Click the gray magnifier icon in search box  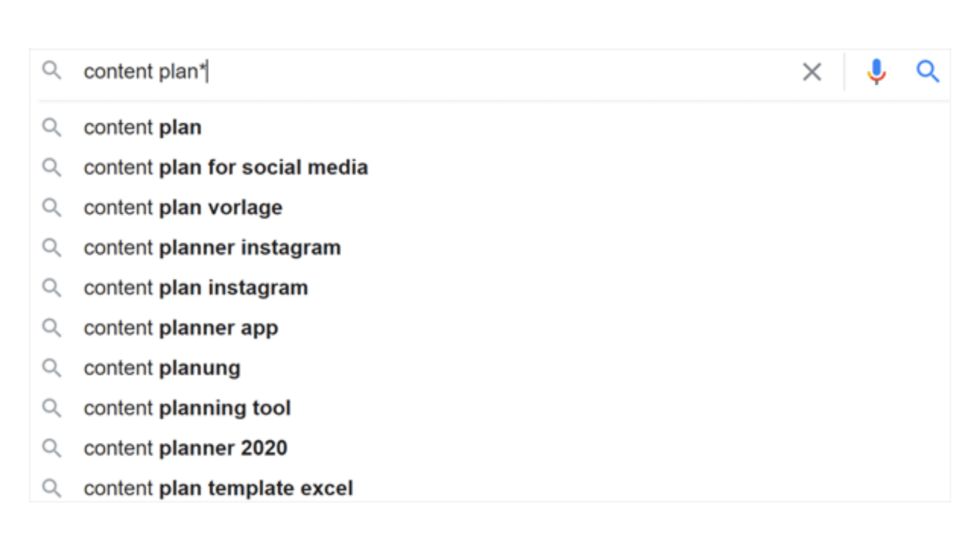(52, 70)
